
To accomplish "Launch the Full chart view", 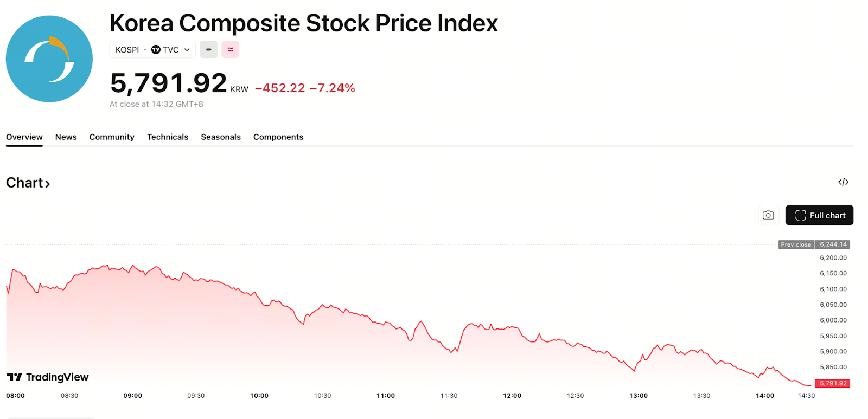I will pos(819,215).
